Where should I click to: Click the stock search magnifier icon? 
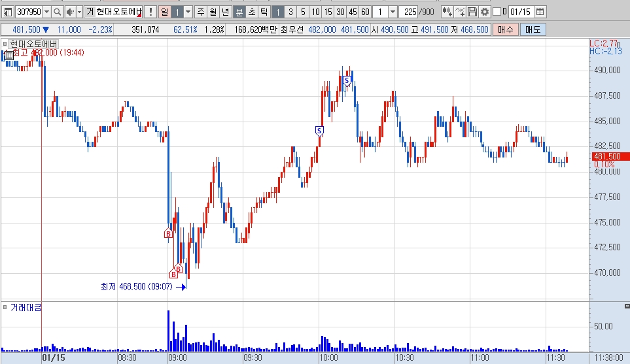[58, 12]
